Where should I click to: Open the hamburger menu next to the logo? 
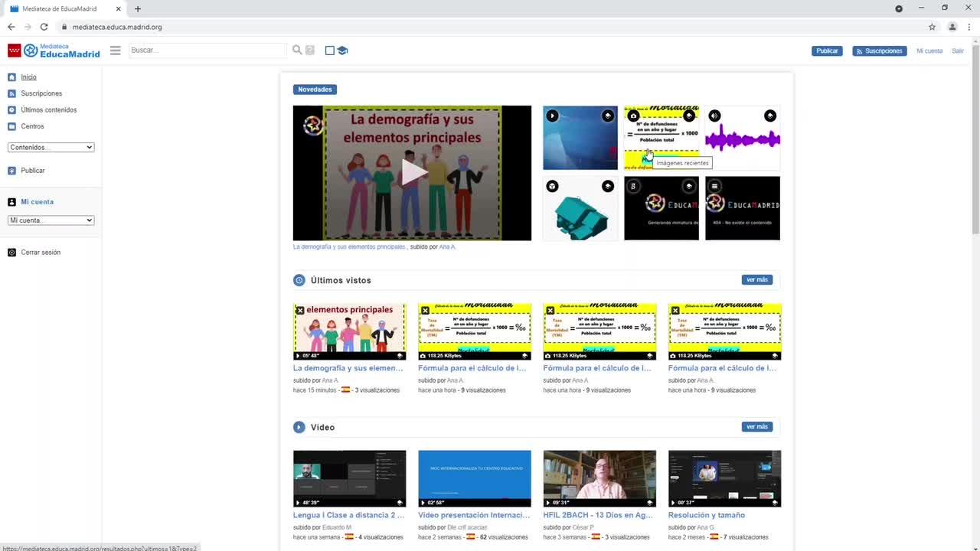[116, 51]
